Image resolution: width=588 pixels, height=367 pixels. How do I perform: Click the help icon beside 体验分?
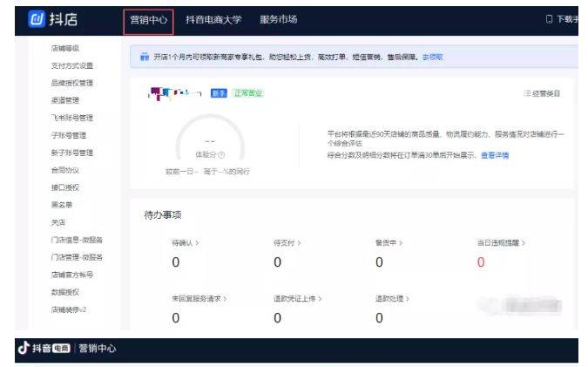pos(221,154)
